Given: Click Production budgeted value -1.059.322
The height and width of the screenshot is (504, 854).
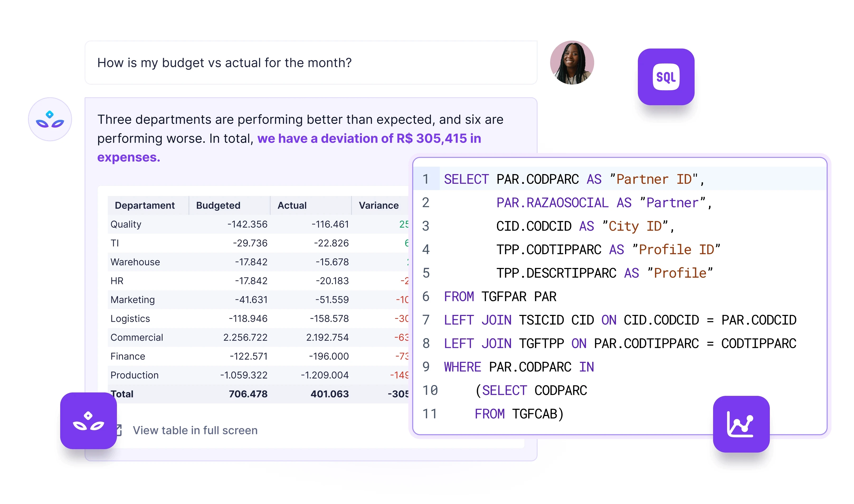Looking at the screenshot, I should [244, 375].
